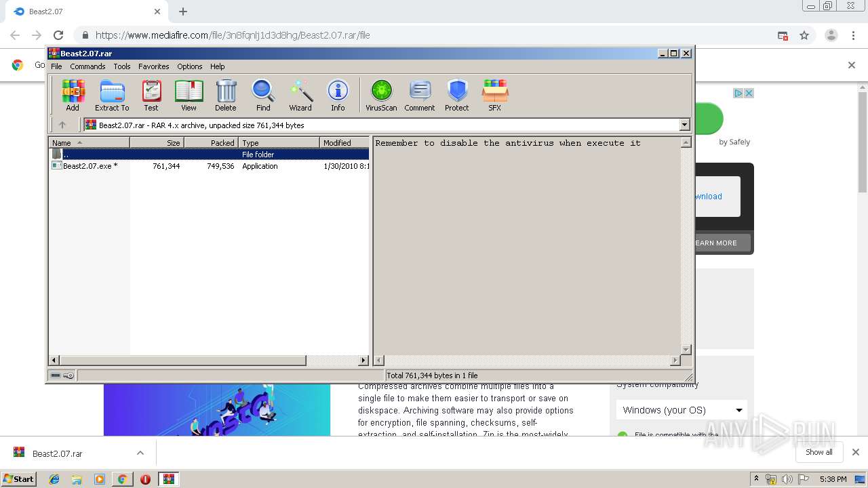Open the Commands menu
868x488 pixels.
(87, 66)
